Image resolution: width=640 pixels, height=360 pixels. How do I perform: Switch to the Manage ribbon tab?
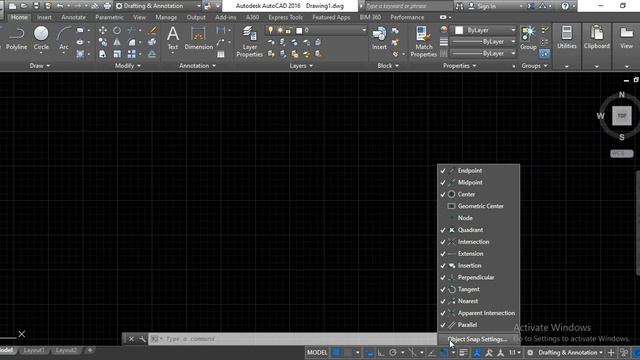click(166, 18)
